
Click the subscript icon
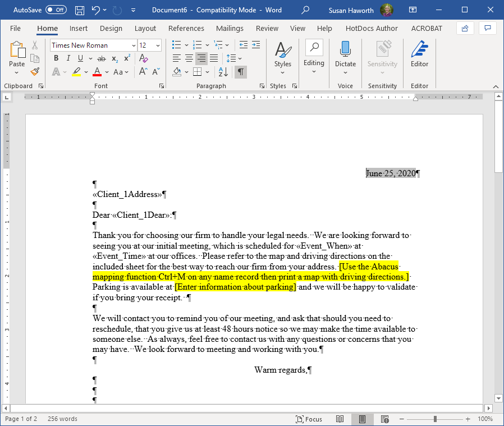114,58
